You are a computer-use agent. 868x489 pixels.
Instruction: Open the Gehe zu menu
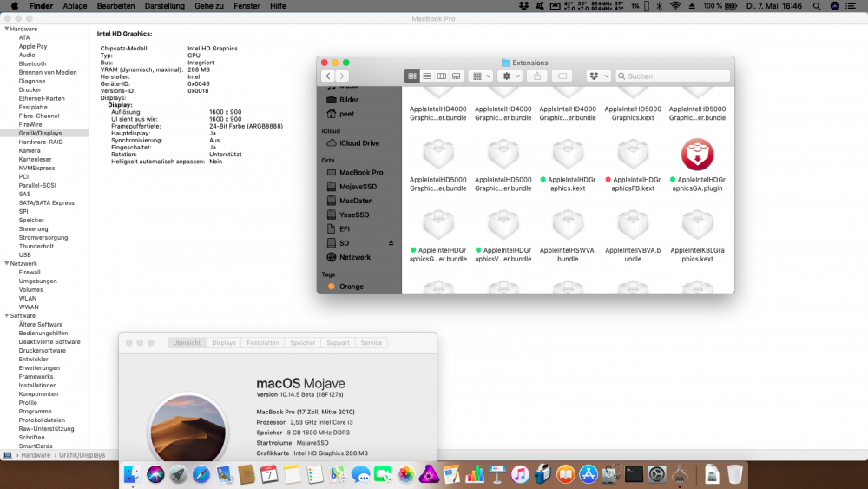coord(209,6)
